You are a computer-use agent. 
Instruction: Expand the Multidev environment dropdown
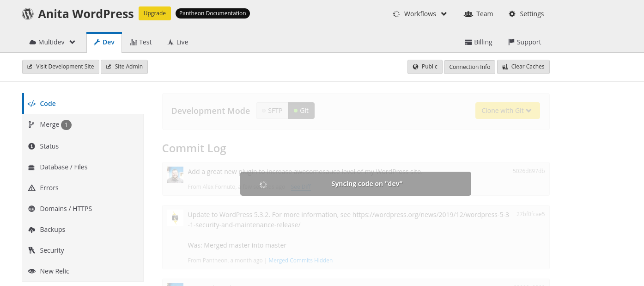pyautogui.click(x=51, y=42)
